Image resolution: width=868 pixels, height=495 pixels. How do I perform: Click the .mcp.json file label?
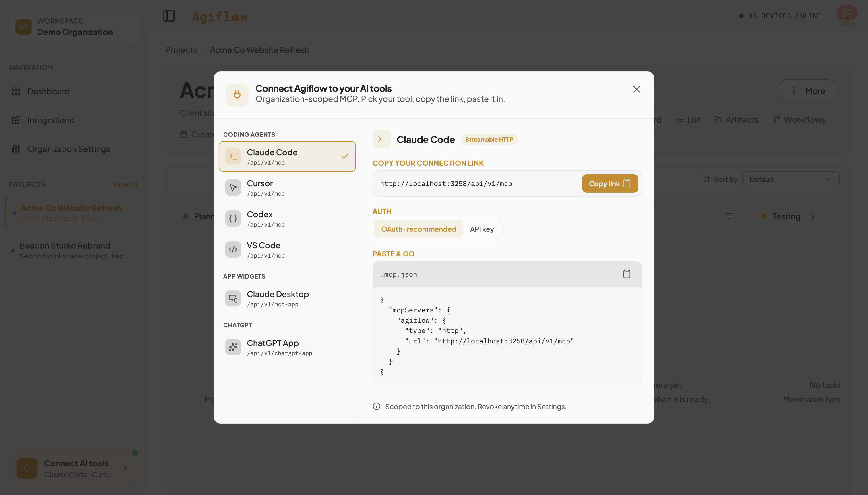tap(398, 274)
